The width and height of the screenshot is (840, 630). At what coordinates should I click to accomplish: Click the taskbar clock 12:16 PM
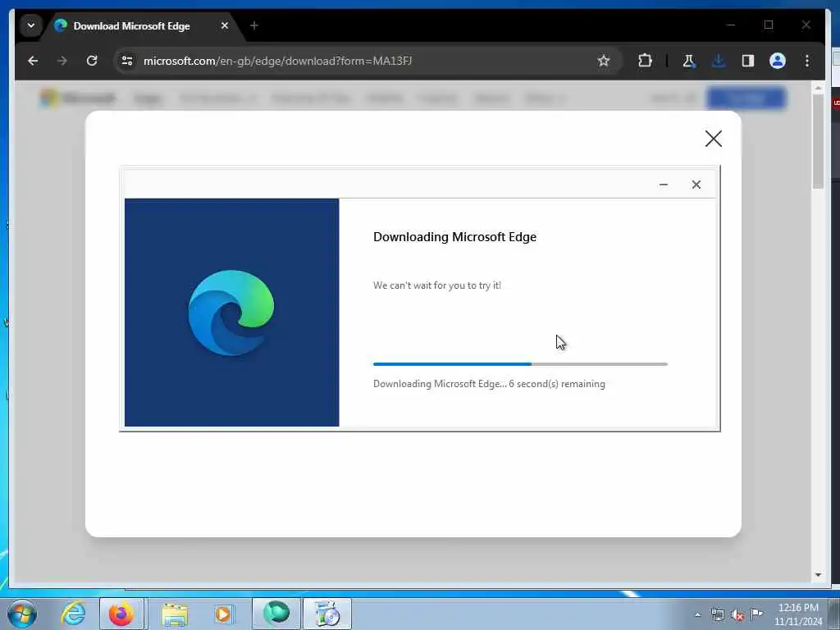(798, 608)
